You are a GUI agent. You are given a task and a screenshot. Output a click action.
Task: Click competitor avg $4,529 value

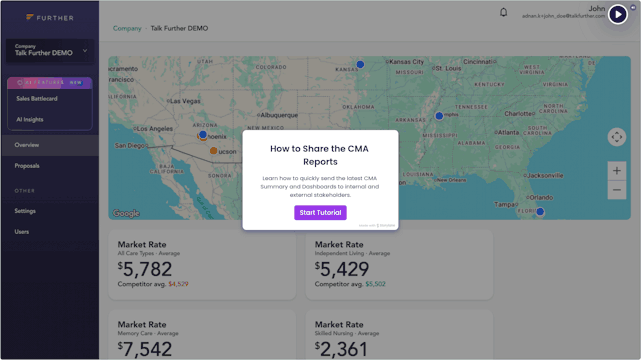pyautogui.click(x=178, y=284)
